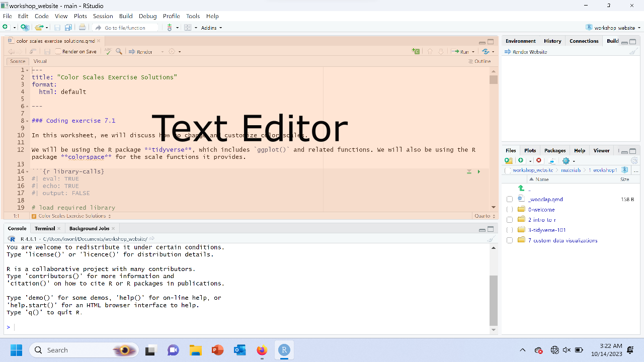
Task: Tick the checkbox for 2-intro-to-r folder
Action: (510, 220)
